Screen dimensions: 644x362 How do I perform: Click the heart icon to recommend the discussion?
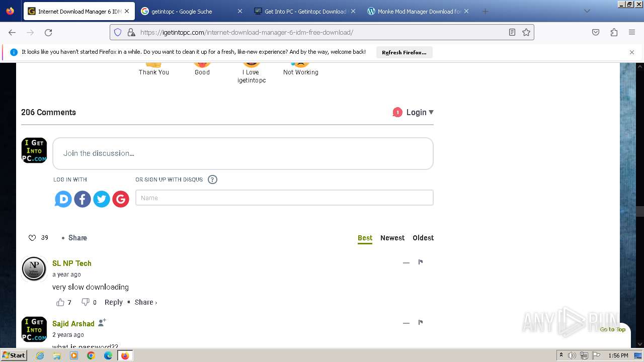coord(32,238)
